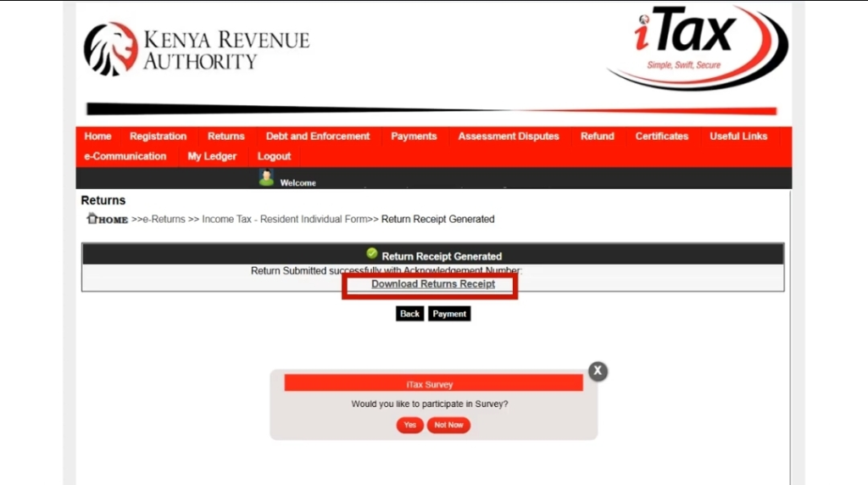The image size is (868, 485).
Task: Click the e-Returns breadcrumb link
Action: click(164, 220)
